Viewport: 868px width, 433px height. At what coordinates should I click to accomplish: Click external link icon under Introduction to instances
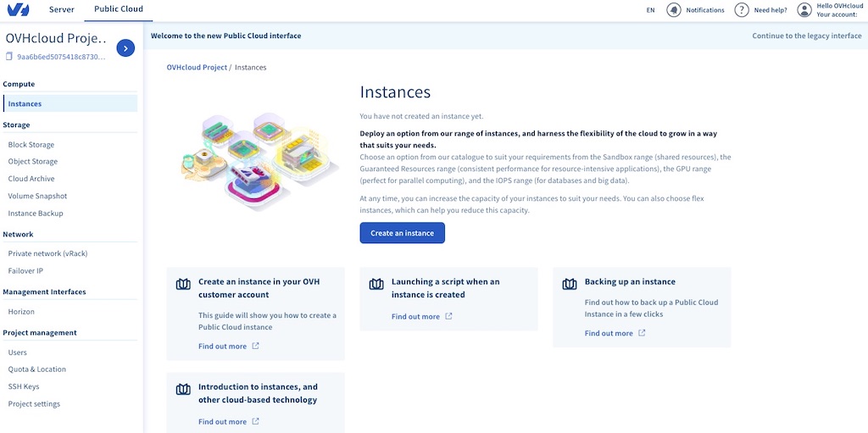point(256,421)
